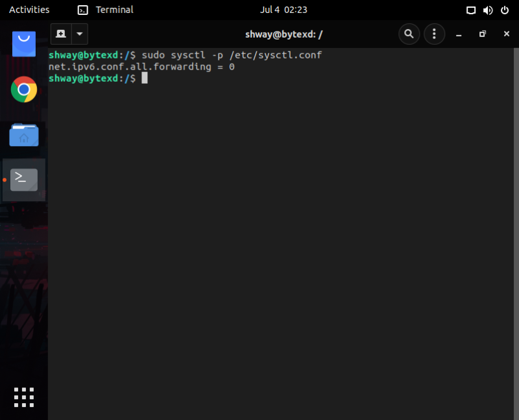Expand the dropdown arrow beside new tab
Viewport: 519px width, 420px height.
[x=79, y=34]
